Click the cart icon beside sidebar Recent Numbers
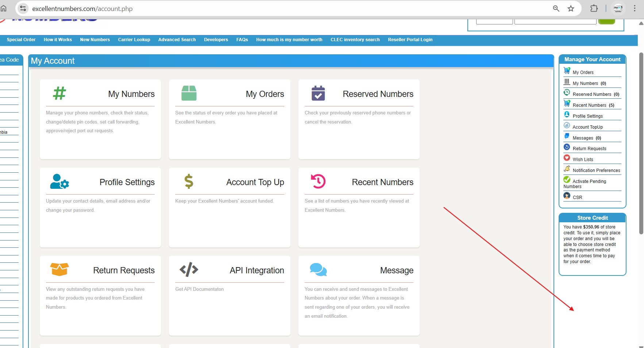644x348 pixels. point(567,103)
